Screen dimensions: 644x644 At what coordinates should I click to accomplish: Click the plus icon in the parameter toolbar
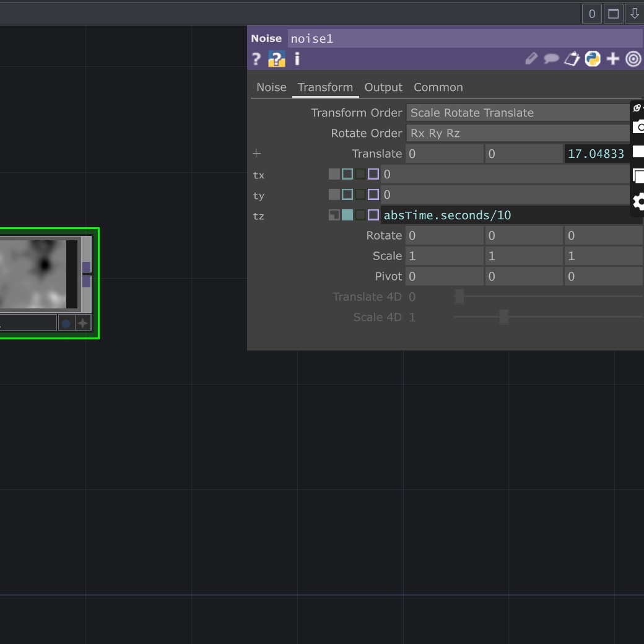(612, 59)
